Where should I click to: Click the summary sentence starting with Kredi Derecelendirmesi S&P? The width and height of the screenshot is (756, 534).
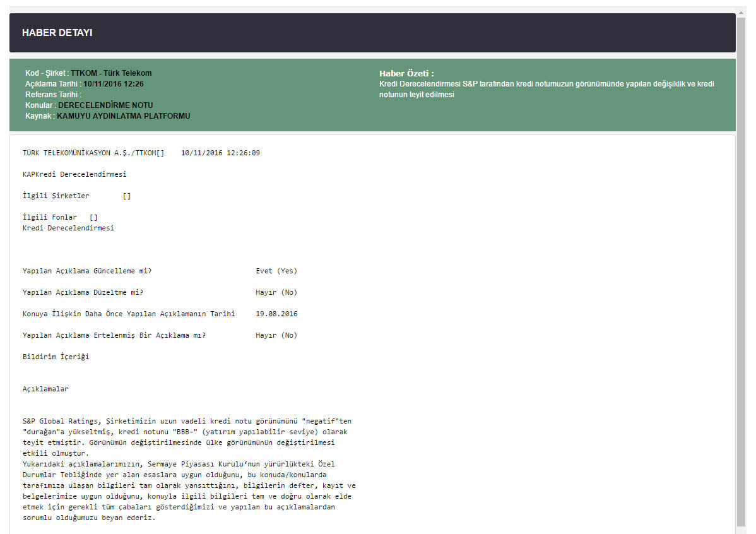pos(546,89)
